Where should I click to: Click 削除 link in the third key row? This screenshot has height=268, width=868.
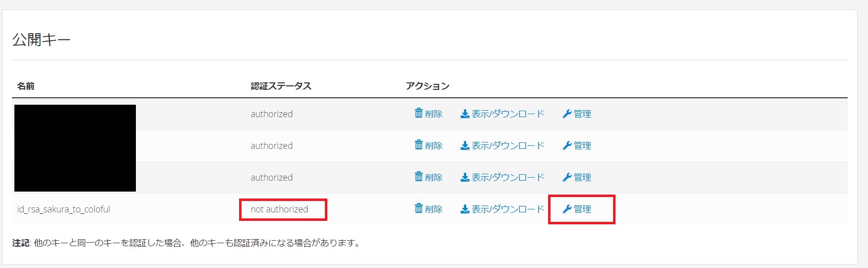click(x=434, y=178)
